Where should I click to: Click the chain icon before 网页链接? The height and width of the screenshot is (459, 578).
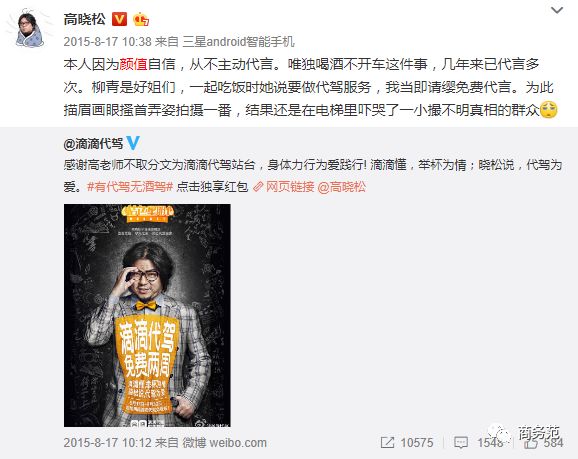(258, 187)
